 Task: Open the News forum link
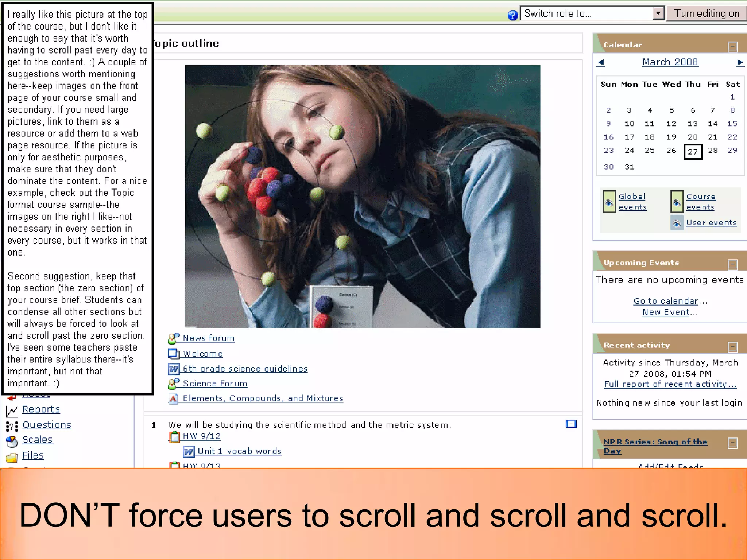[209, 338]
